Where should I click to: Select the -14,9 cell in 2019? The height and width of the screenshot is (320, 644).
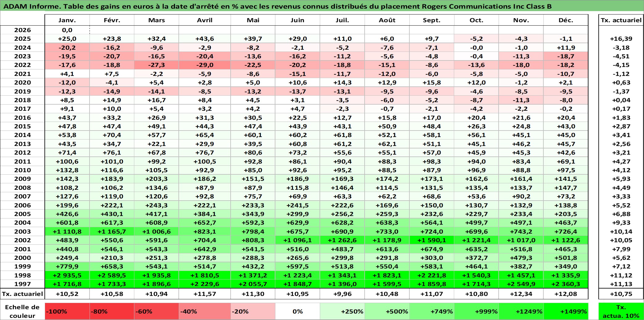[112, 91]
